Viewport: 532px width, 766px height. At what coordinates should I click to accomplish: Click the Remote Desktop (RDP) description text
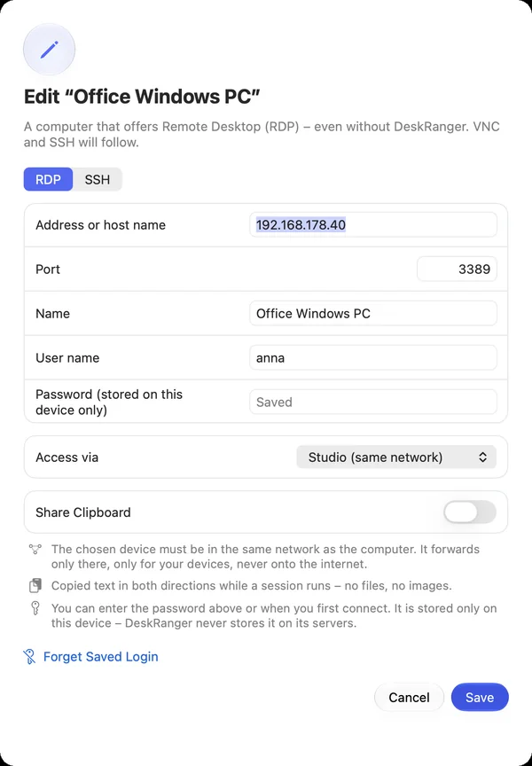click(262, 135)
